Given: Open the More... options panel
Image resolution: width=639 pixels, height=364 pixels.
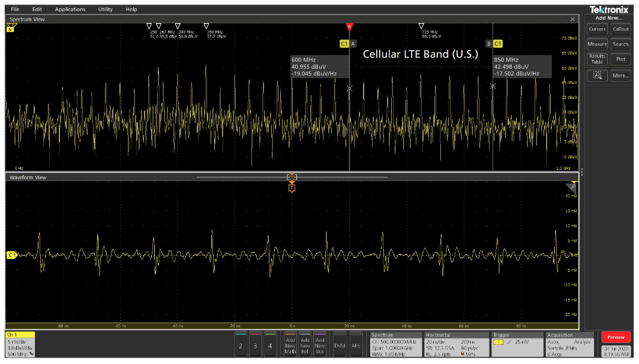Looking at the screenshot, I should pos(620,75).
